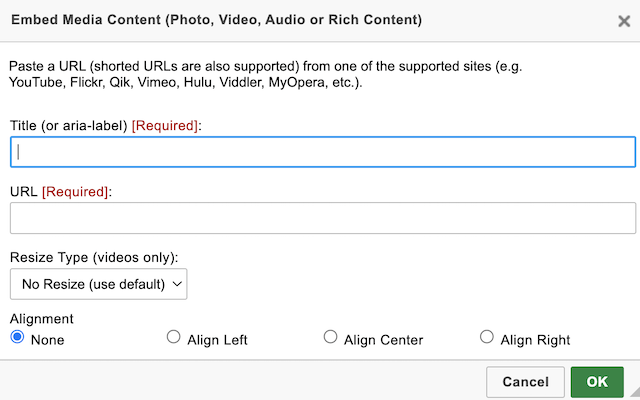Click the Title (or aria-label) input field
Viewport: 640px width, 400px height.
[x=322, y=152]
